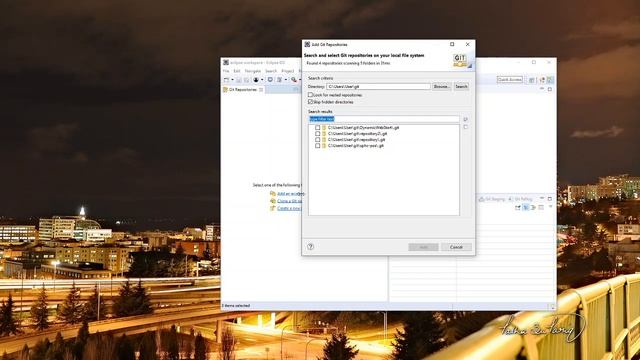640x360 pixels.
Task: Expand the round black icon's dropdown arrow
Action: pyautogui.click(x=262, y=80)
